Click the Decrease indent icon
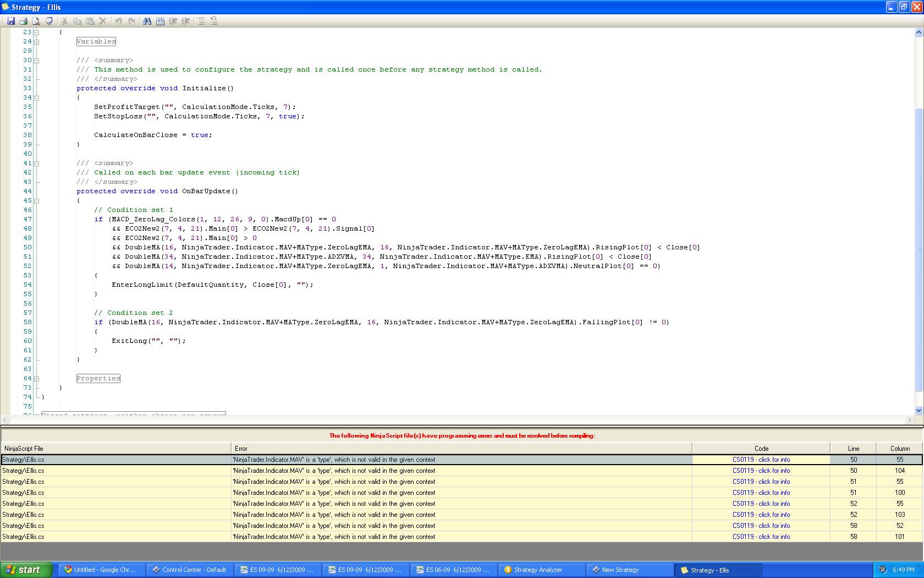The width and height of the screenshot is (924, 578). click(x=173, y=21)
